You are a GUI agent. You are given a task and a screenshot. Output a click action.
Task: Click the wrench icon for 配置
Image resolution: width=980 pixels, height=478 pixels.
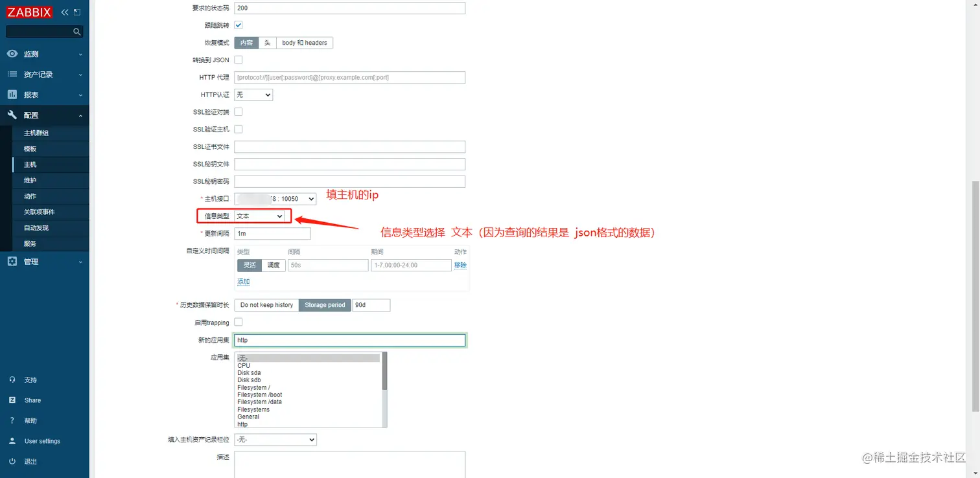pyautogui.click(x=12, y=115)
